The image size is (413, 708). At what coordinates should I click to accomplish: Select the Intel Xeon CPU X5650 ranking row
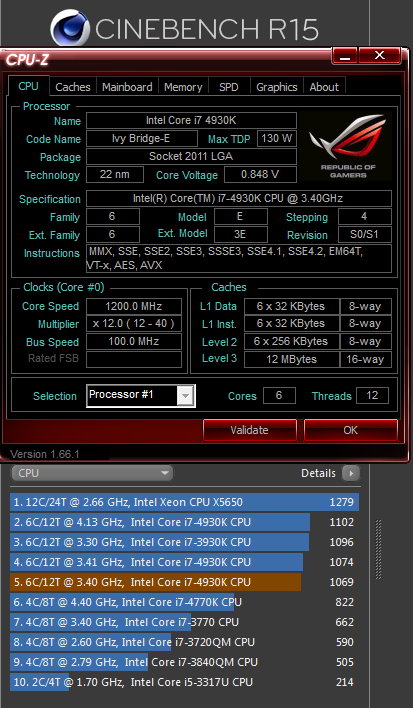(184, 502)
